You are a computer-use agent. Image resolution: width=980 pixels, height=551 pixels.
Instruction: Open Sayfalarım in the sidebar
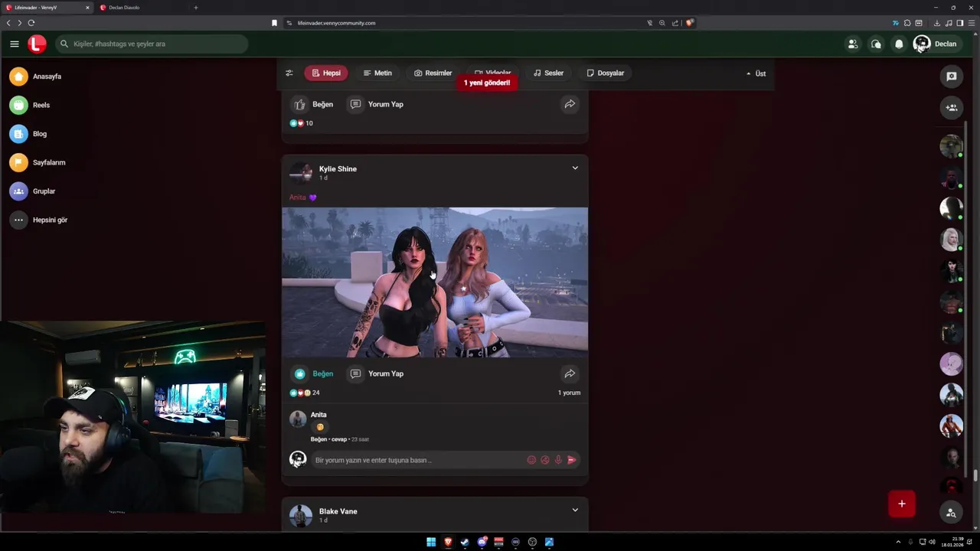coord(39,162)
